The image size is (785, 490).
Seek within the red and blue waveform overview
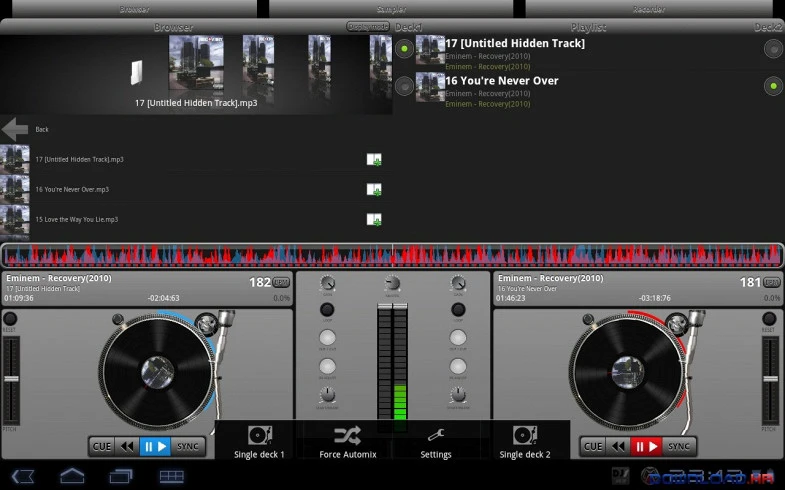pos(392,255)
